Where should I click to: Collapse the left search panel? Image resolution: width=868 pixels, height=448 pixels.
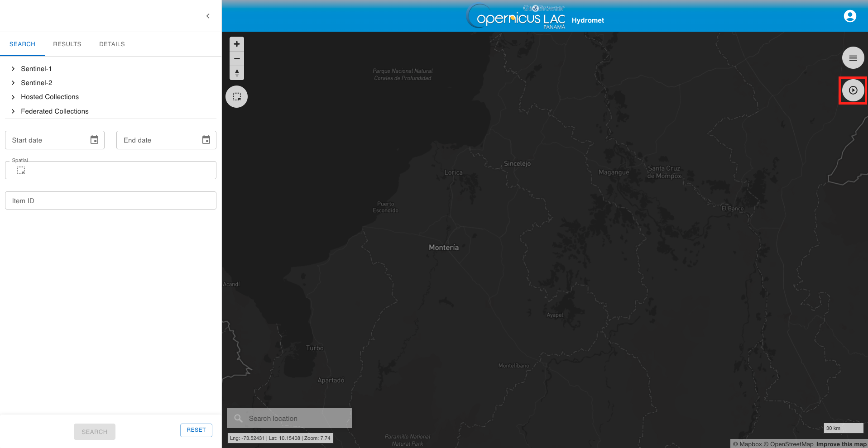pos(208,16)
